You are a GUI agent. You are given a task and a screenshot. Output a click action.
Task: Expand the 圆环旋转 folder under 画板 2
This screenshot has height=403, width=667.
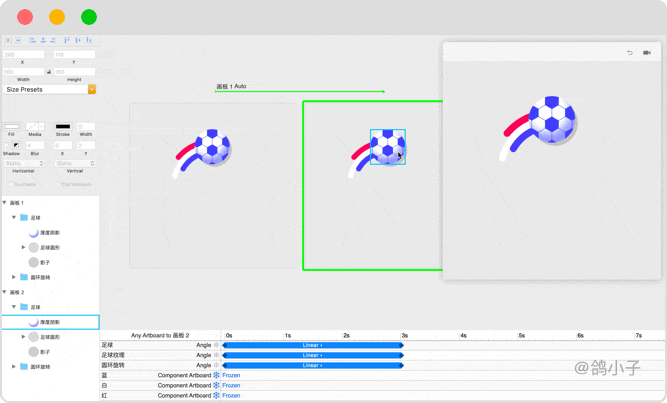[x=14, y=366]
